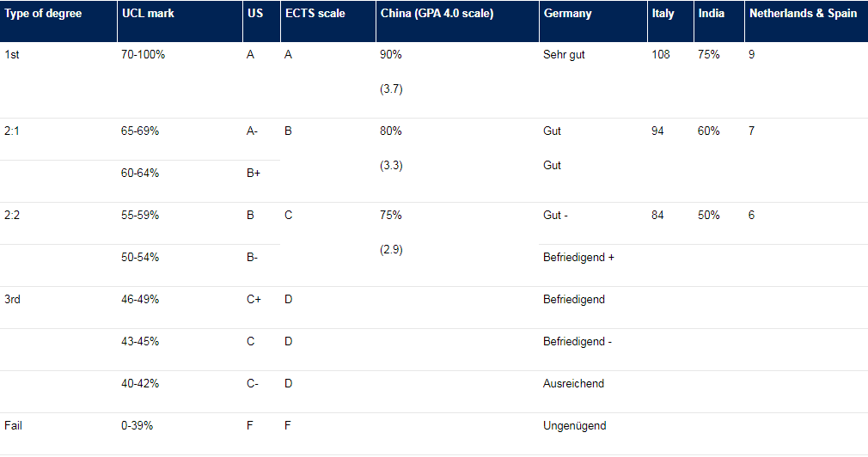Click the 'Ungenügend' cell in Fail row
Screen dimensions: 868x457
pos(574,425)
